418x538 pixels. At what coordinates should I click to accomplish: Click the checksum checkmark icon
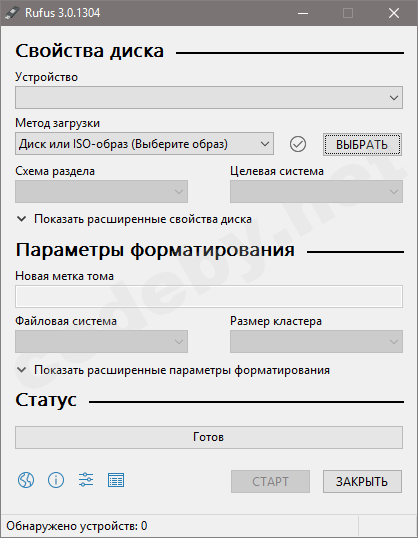tap(298, 144)
